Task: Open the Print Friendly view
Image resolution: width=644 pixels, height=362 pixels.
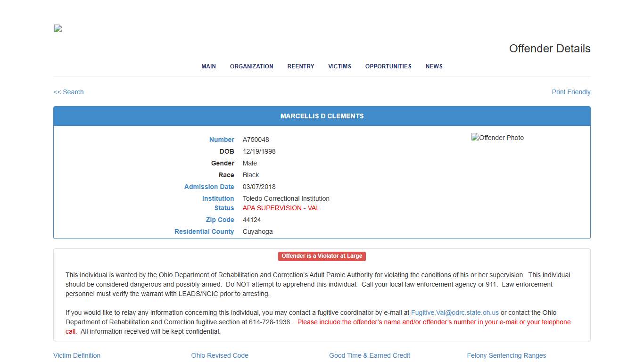Action: pos(571,92)
